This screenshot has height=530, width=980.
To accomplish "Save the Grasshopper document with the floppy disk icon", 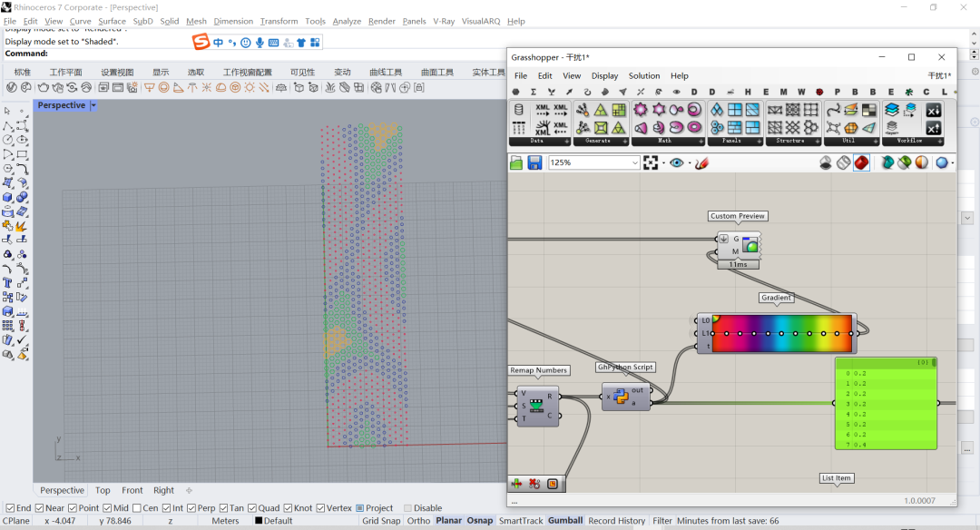I will tap(534, 162).
